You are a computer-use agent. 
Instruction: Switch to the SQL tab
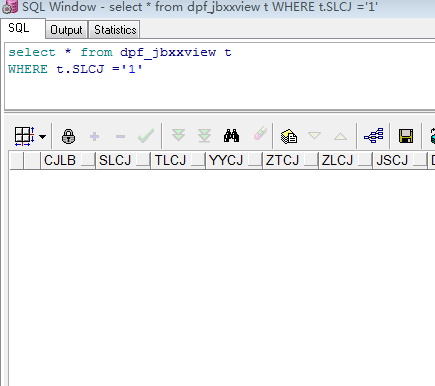click(23, 29)
